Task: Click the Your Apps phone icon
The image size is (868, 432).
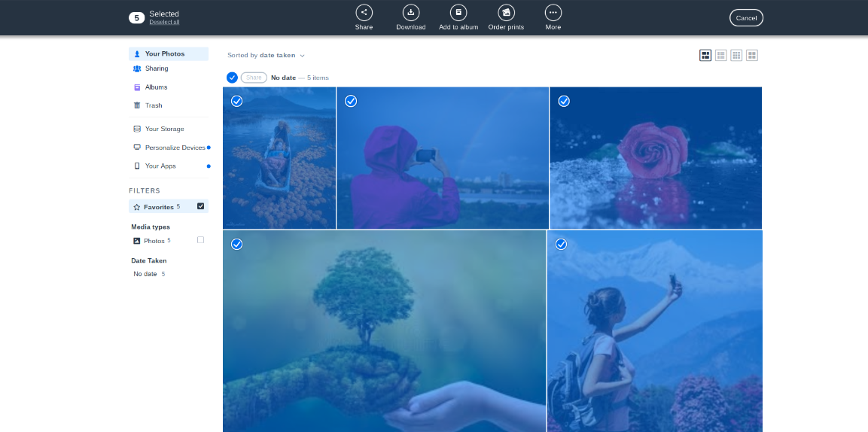Action: (137, 166)
